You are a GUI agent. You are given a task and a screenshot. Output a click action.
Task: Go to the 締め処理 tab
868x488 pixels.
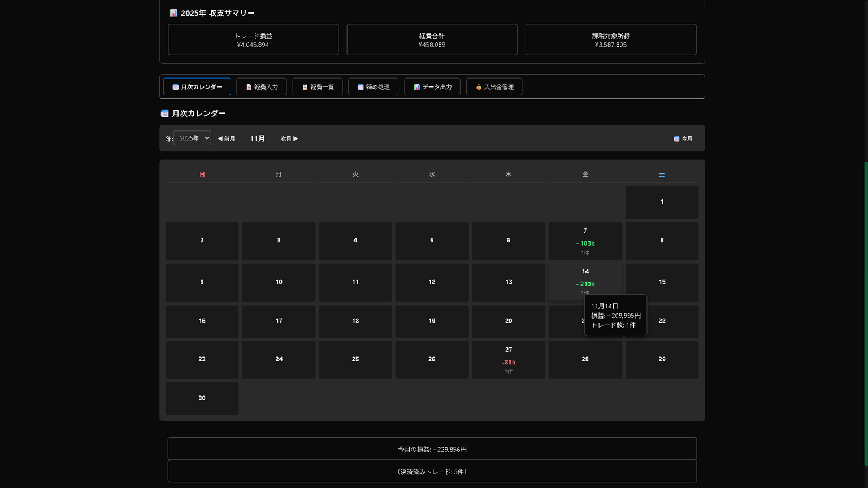pyautogui.click(x=373, y=87)
